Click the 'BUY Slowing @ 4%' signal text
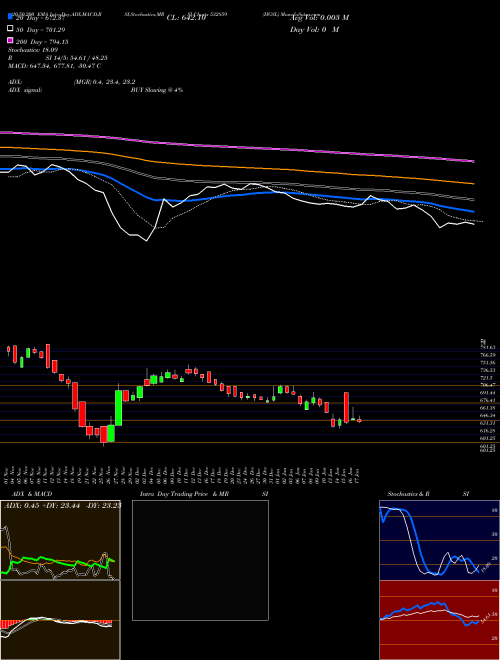The image size is (500, 660). [157, 90]
